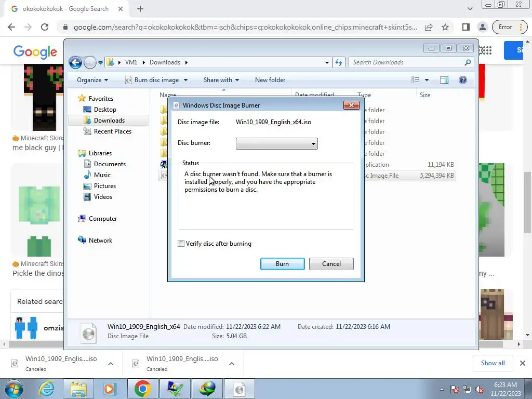Open the Chrome profile icon
The height and width of the screenshot is (399, 532).
point(482,27)
